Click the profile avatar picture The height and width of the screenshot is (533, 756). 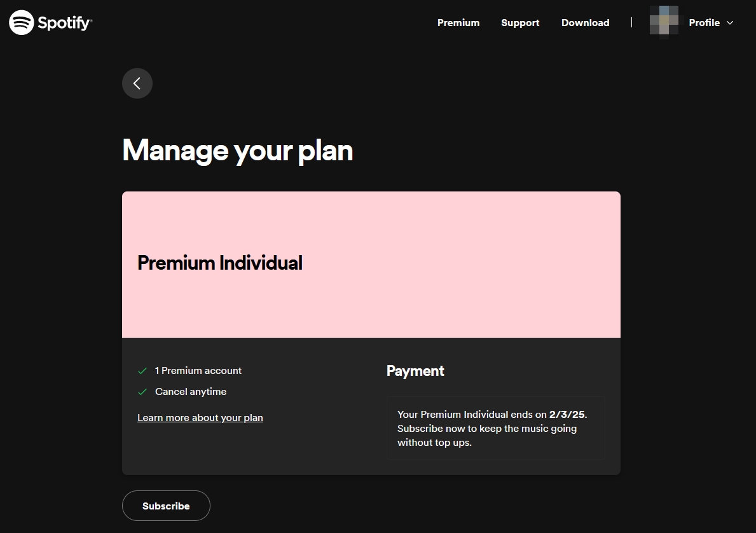tap(664, 22)
